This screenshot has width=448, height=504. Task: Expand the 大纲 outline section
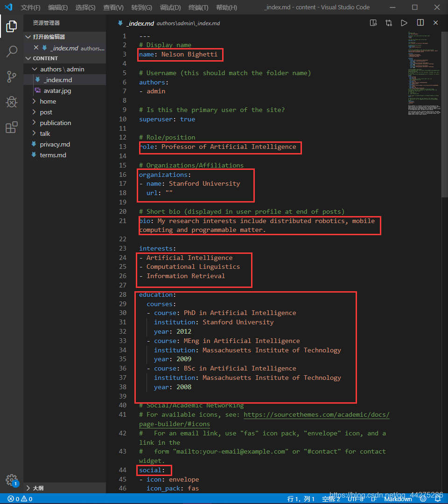coord(28,488)
